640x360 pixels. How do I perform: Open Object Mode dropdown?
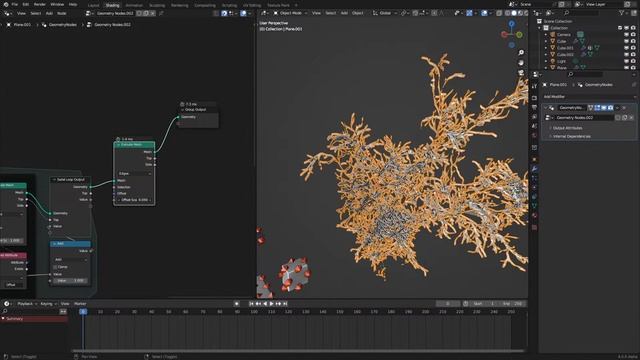coord(291,13)
